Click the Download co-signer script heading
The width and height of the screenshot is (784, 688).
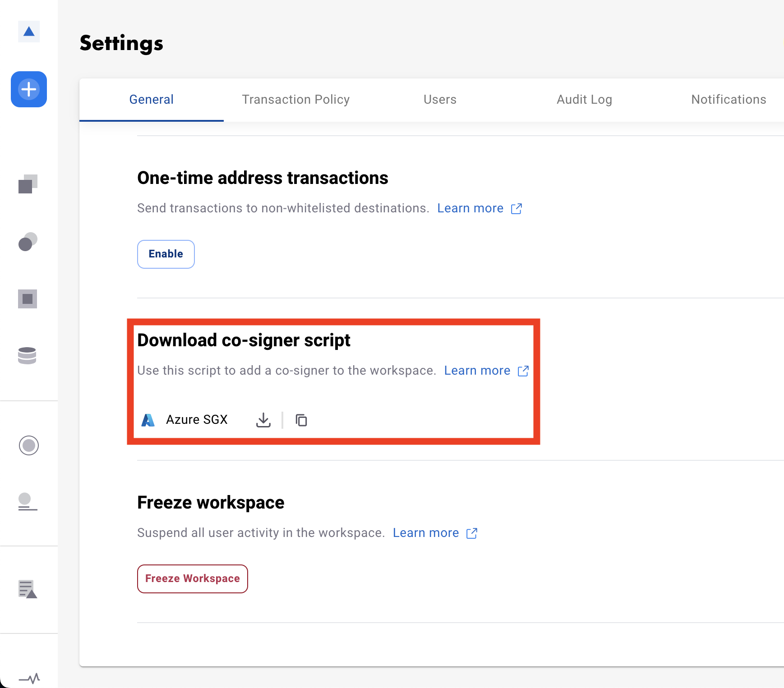[x=244, y=340]
